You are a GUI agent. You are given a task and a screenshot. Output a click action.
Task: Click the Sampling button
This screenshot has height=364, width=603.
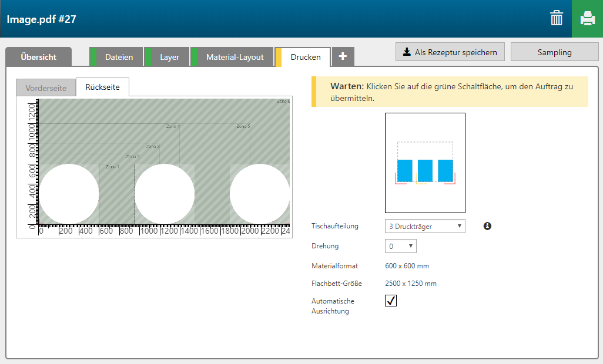554,52
